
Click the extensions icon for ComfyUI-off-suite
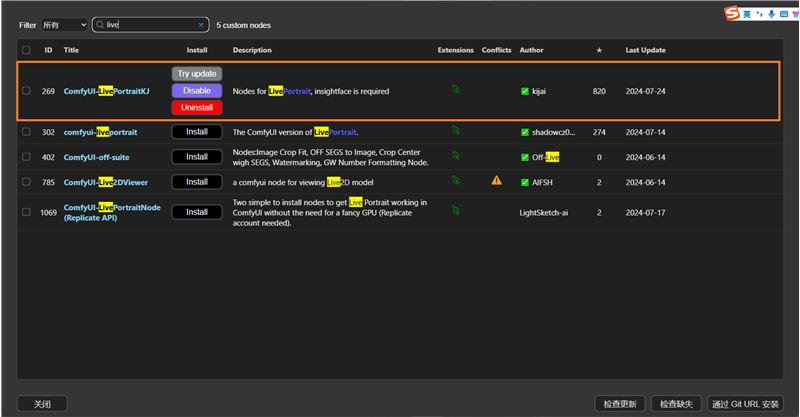tap(456, 155)
